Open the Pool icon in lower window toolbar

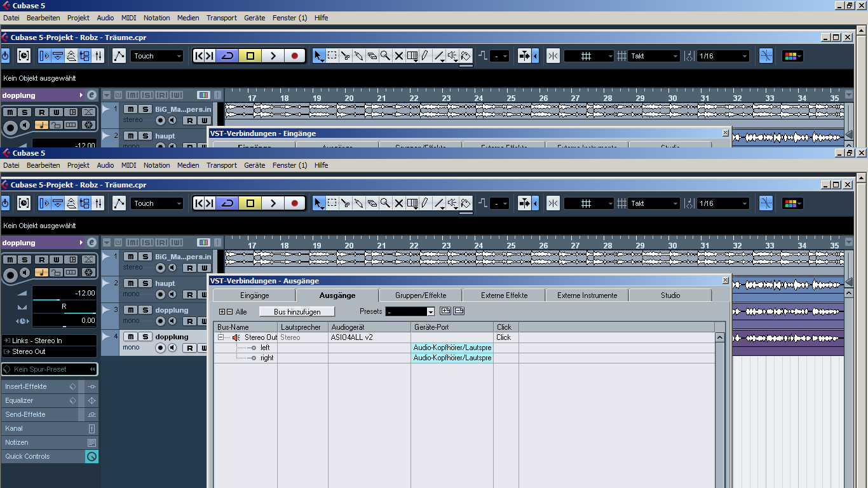85,203
